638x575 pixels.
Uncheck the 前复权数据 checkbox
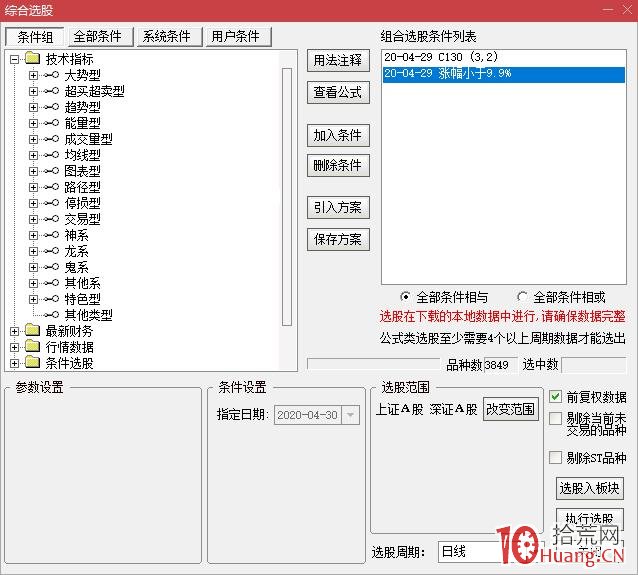click(555, 396)
